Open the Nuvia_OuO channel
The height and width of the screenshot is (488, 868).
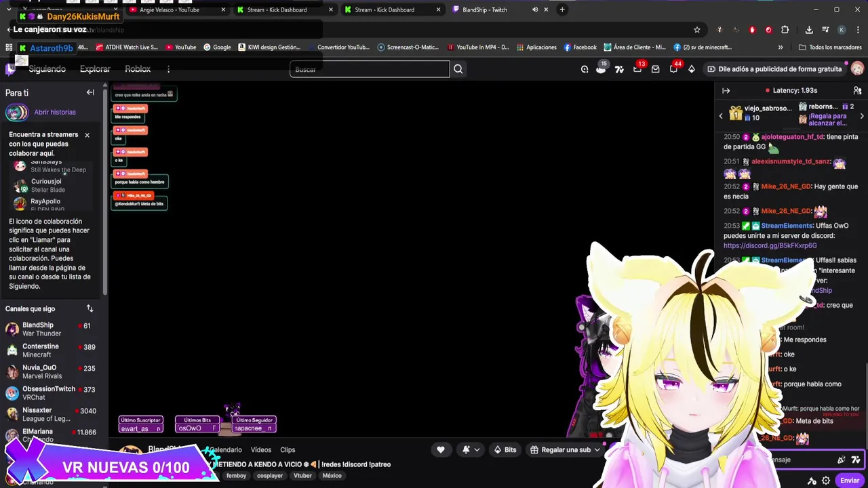click(51, 371)
